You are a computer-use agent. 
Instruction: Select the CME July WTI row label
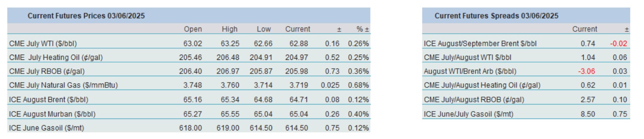[43, 43]
